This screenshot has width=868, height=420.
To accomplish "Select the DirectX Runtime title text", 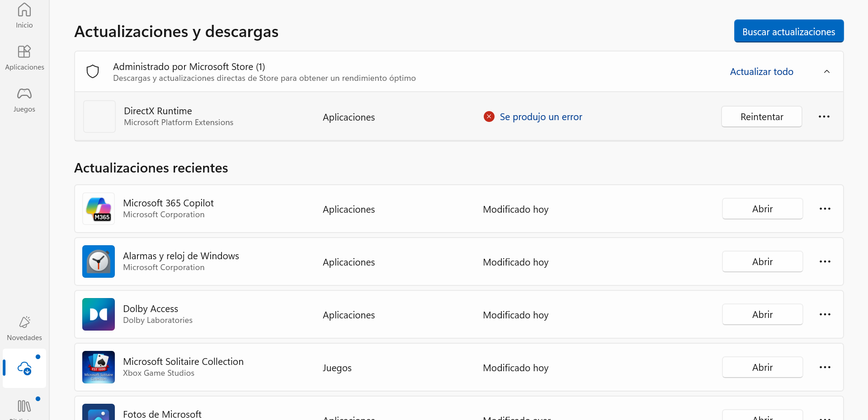I will pos(158,111).
